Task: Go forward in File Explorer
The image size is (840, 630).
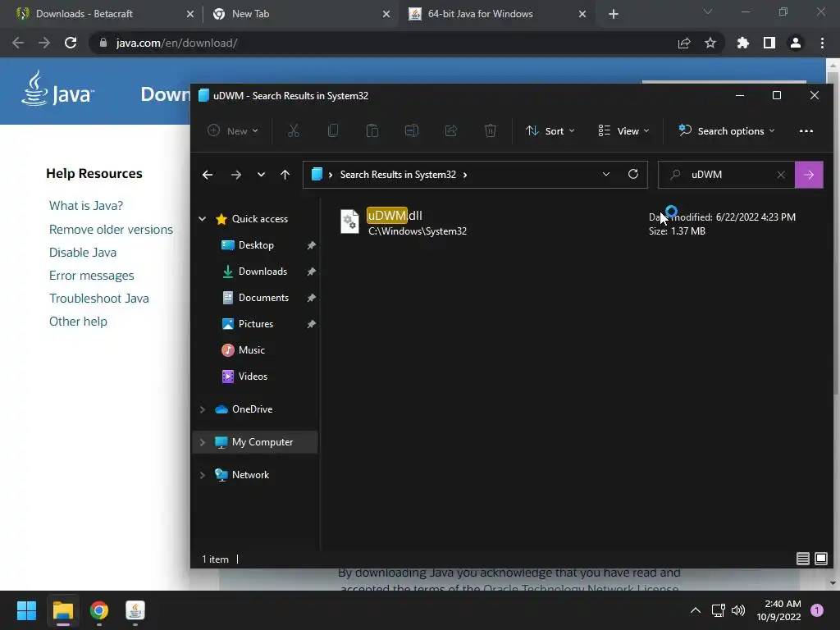Action: coord(235,175)
